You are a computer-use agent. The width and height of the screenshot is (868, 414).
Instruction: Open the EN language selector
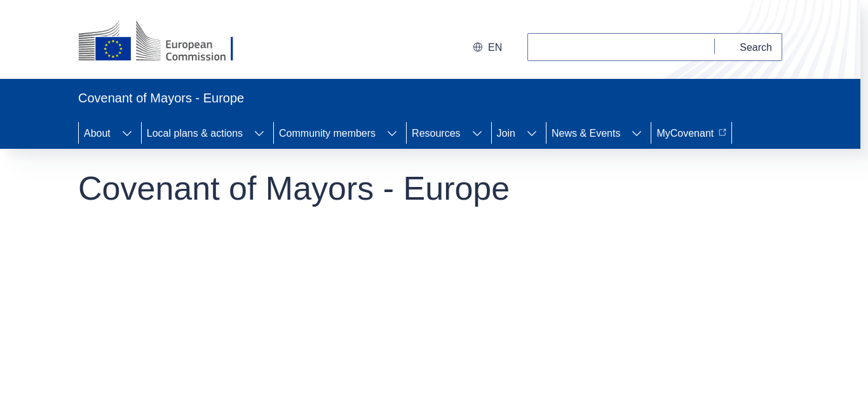coord(488,47)
